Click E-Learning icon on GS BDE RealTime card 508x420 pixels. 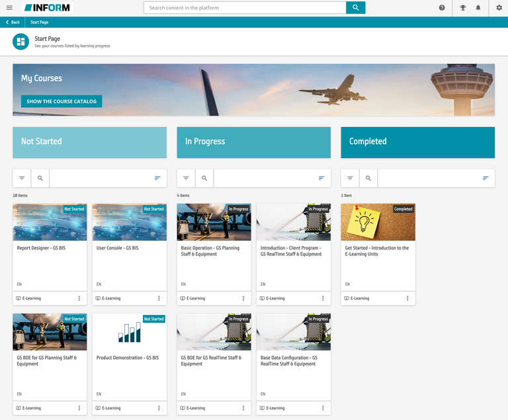(x=183, y=408)
